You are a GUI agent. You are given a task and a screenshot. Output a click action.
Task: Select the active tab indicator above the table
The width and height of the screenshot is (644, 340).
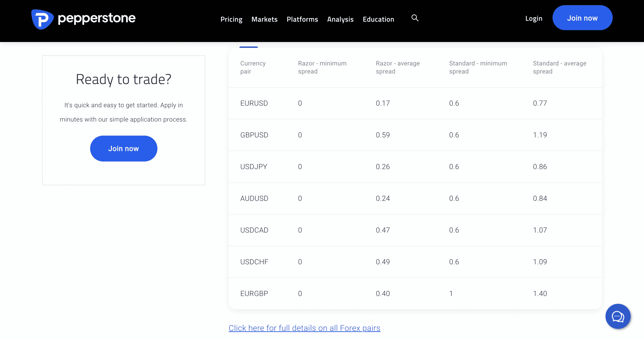click(x=249, y=47)
